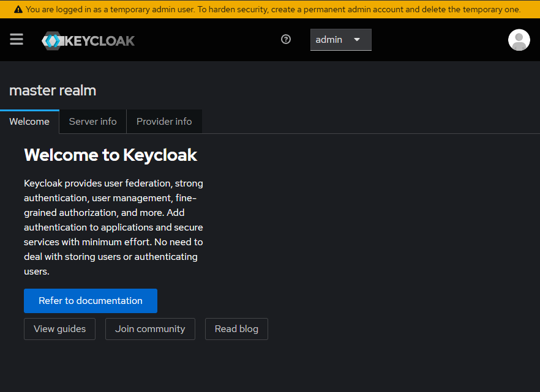Click the temporary admin warning message text
The height and width of the screenshot is (392, 540).
click(x=273, y=10)
